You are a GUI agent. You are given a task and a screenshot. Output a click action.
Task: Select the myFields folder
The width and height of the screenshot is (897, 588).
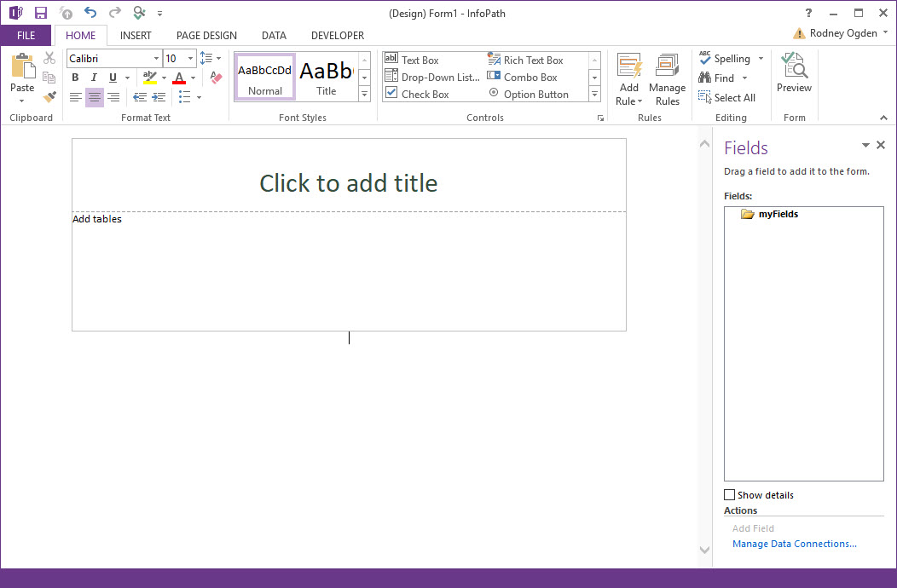pyautogui.click(x=769, y=214)
